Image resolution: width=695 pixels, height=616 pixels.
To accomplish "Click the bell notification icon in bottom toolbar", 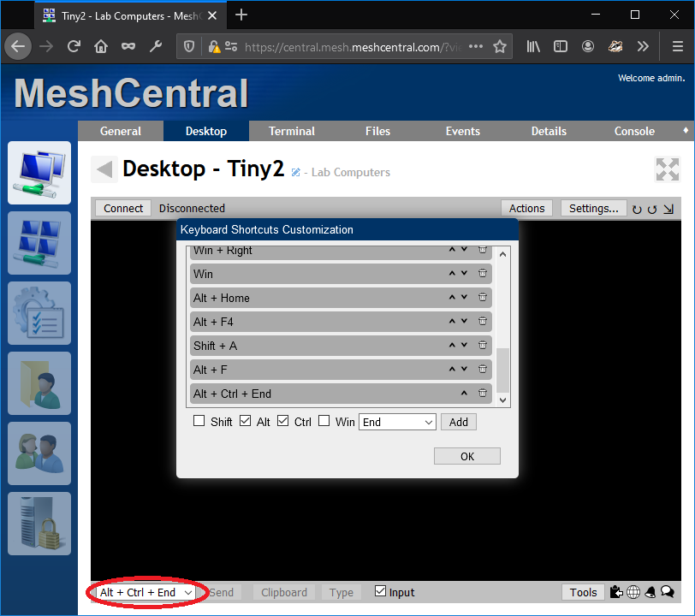I will 650,592.
